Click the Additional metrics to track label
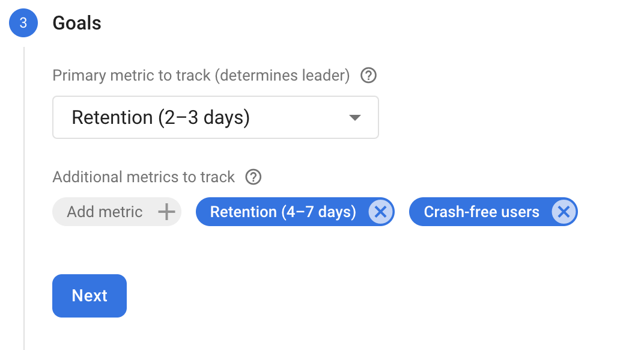Image resolution: width=644 pixels, height=350 pixels. (144, 177)
